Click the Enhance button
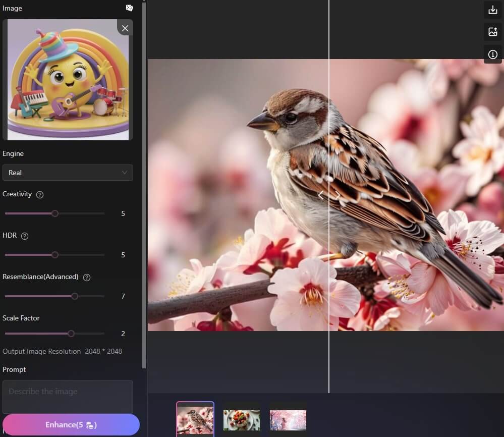Viewport: 504px width, 437px height. pos(71,425)
